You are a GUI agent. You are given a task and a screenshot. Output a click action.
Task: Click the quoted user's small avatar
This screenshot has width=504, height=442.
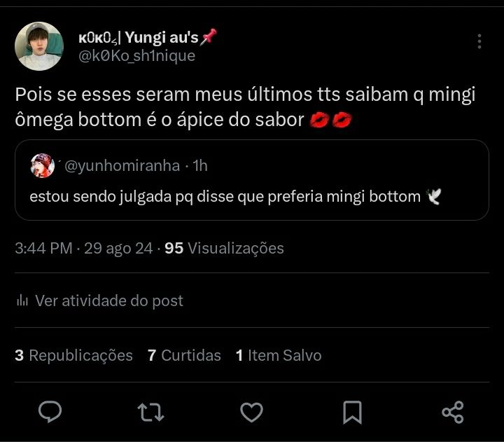pos(43,165)
